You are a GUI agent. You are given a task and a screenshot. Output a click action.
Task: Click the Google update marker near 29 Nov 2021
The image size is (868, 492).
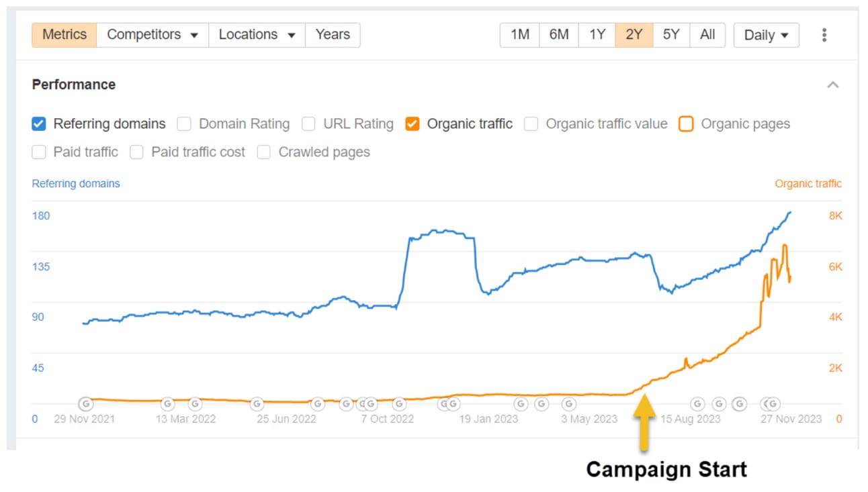pos(85,403)
